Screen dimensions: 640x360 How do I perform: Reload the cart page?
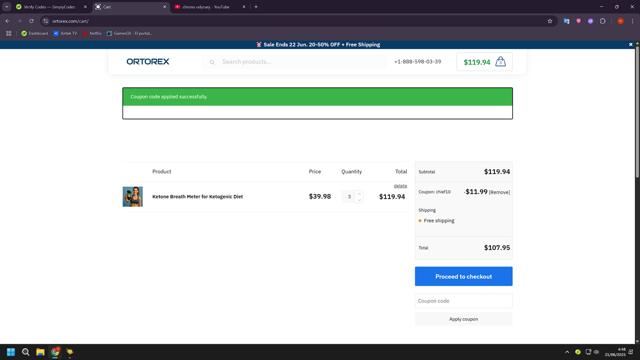tap(31, 21)
